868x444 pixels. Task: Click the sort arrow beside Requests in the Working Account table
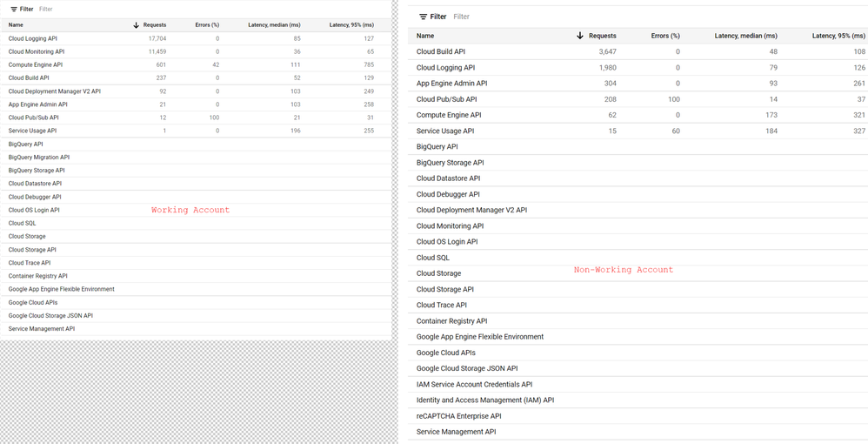point(137,25)
